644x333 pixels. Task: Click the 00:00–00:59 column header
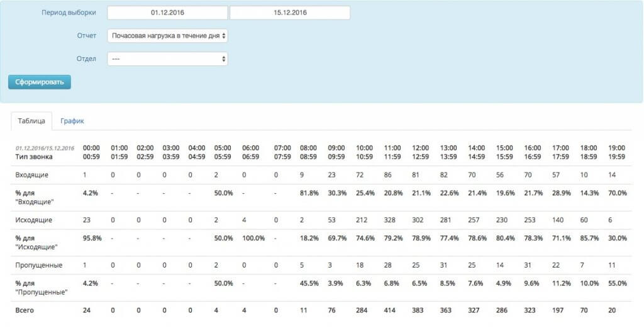pyautogui.click(x=92, y=152)
